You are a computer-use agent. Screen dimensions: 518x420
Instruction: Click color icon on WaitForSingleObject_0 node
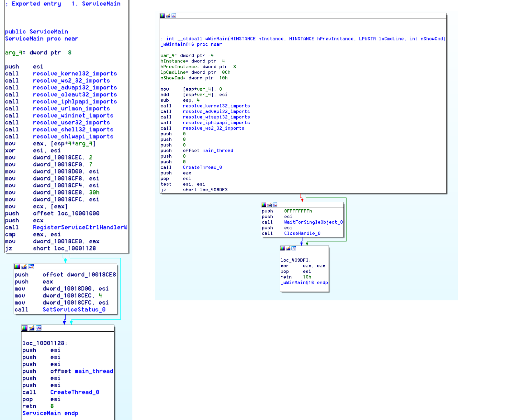[264, 204]
